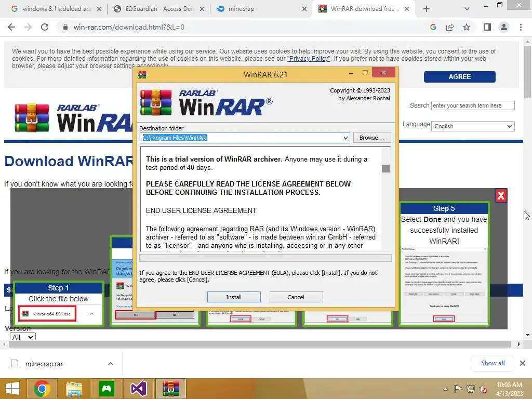The width and height of the screenshot is (532, 399).
Task: Open Browse for destination folder
Action: point(372,137)
